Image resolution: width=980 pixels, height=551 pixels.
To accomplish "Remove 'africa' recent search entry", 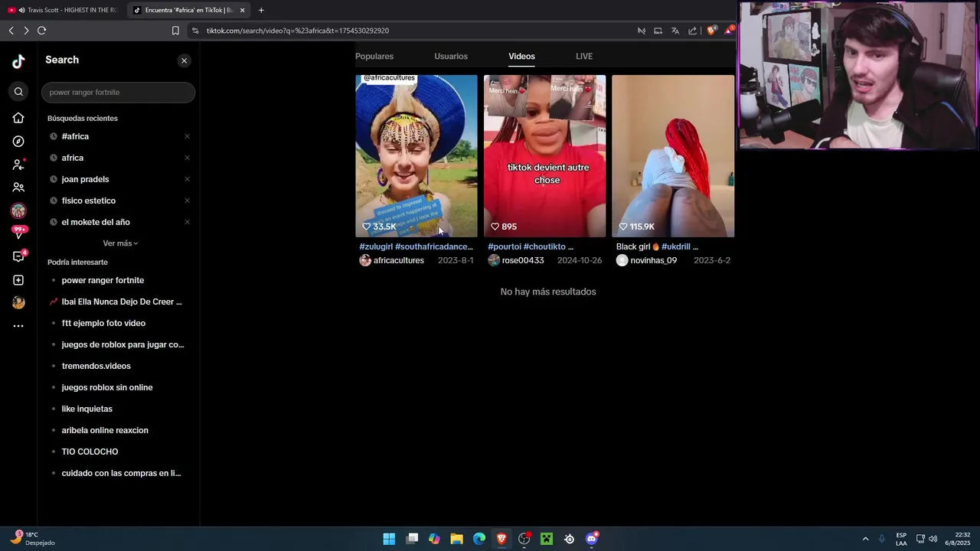I will [187, 158].
